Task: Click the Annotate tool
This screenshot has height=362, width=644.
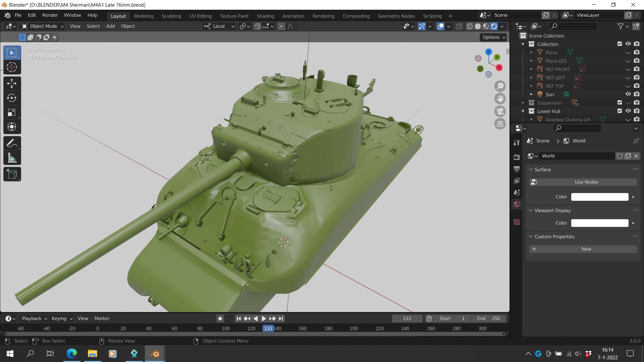Action: click(x=12, y=143)
